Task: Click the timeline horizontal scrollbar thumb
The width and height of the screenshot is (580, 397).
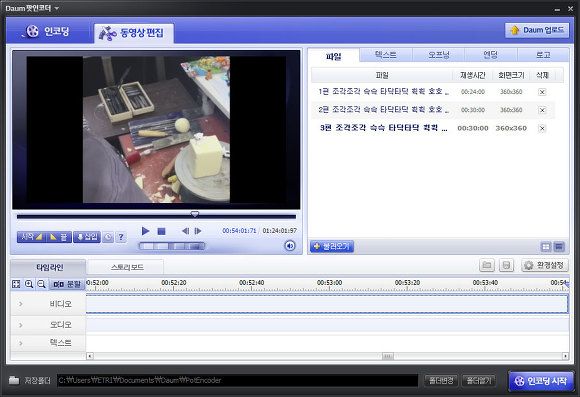Action: coord(388,356)
